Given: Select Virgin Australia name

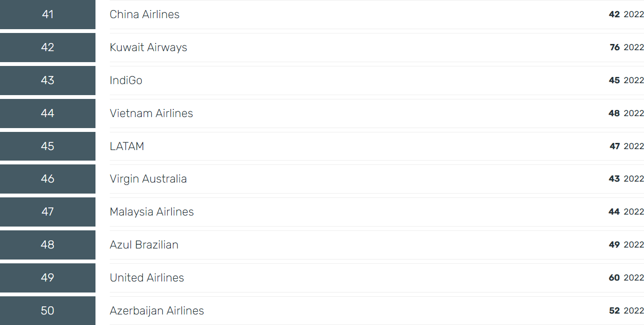Looking at the screenshot, I should [148, 179].
